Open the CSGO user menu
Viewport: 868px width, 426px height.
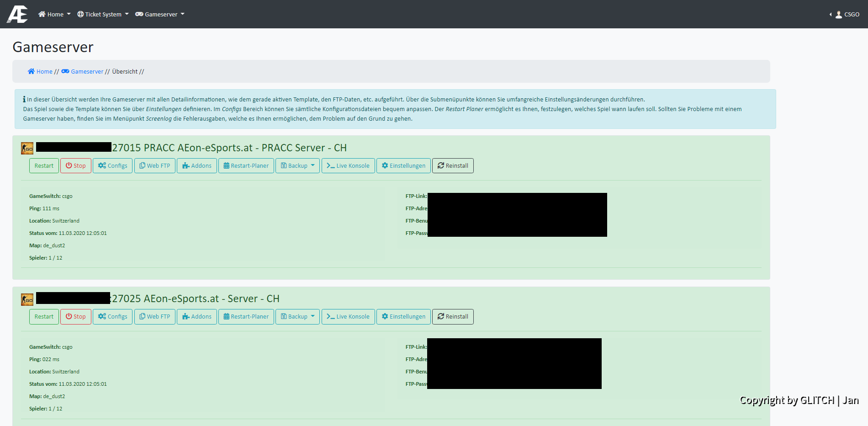pyautogui.click(x=847, y=15)
